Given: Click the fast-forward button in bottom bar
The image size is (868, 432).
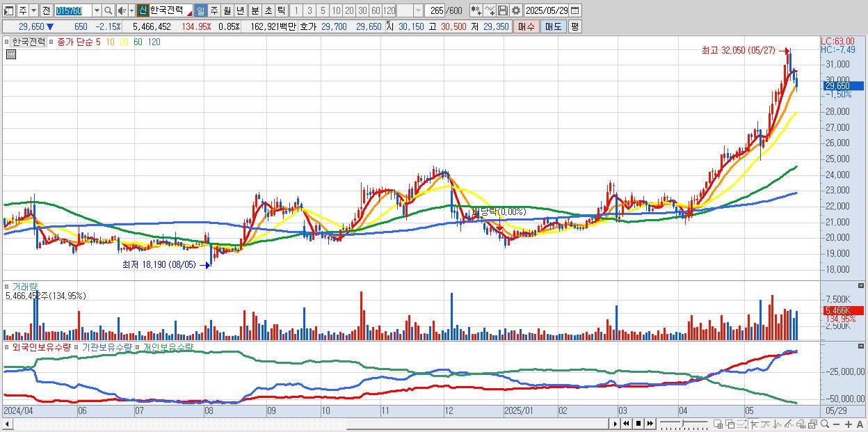Looking at the screenshot, I should pos(650,424).
